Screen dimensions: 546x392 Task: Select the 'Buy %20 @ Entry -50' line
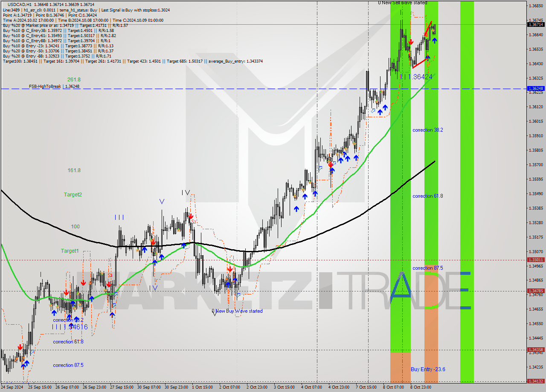coord(58,51)
